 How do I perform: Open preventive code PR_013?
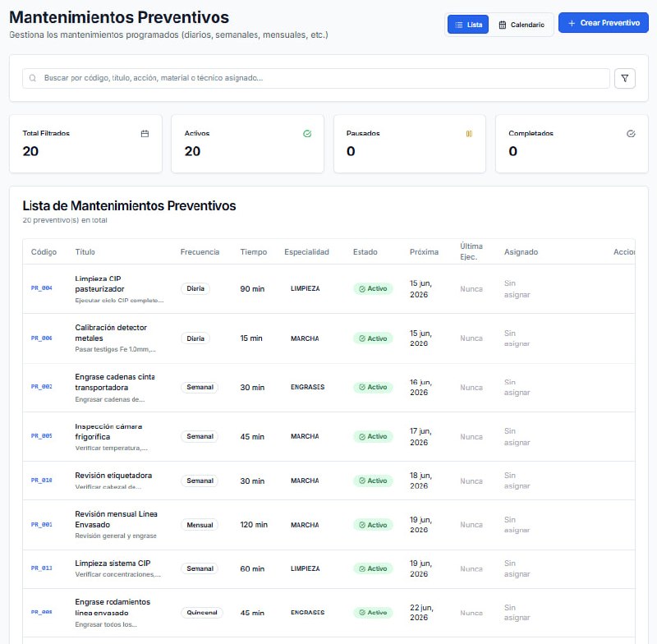point(42,568)
